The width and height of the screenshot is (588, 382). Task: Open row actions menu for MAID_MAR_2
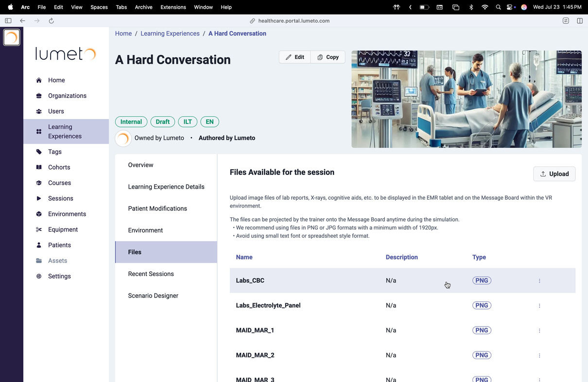point(539,355)
